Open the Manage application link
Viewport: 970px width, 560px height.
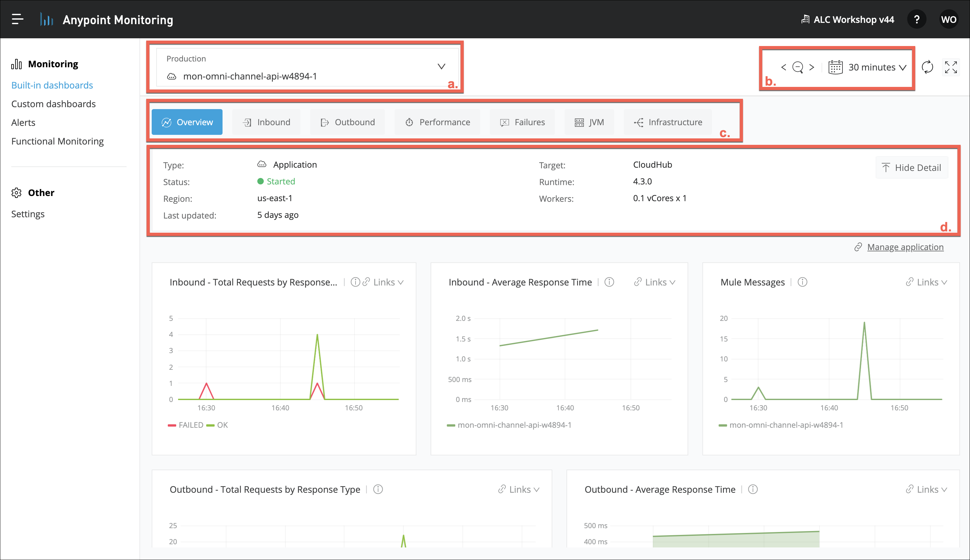pyautogui.click(x=905, y=247)
